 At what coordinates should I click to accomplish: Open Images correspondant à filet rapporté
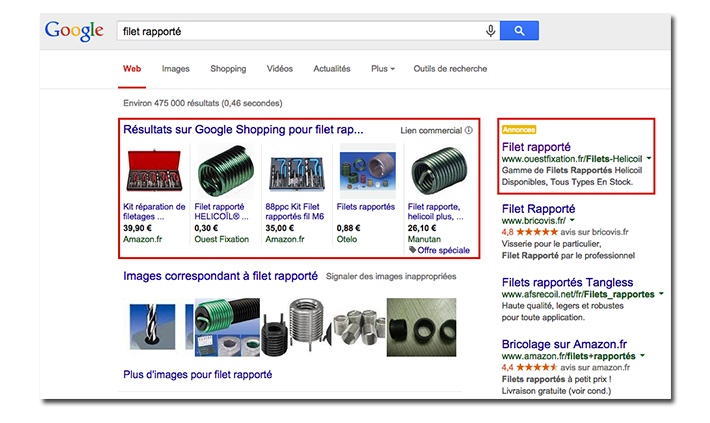[x=221, y=276]
